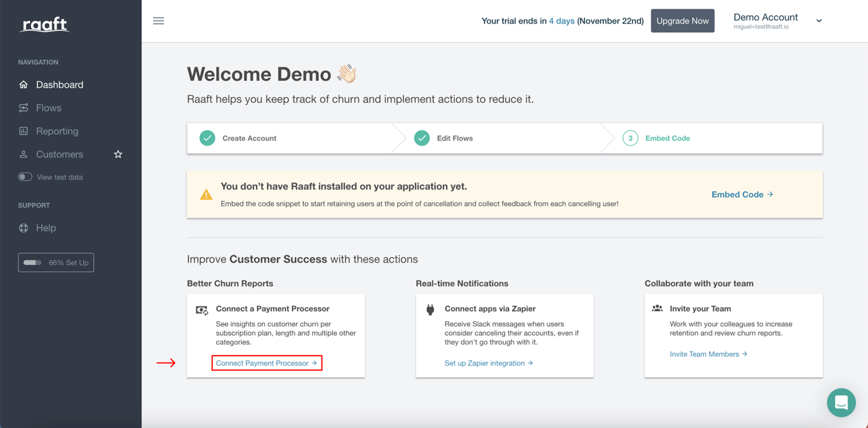Click the star icon beside Customers
The image size is (868, 428).
click(x=118, y=155)
